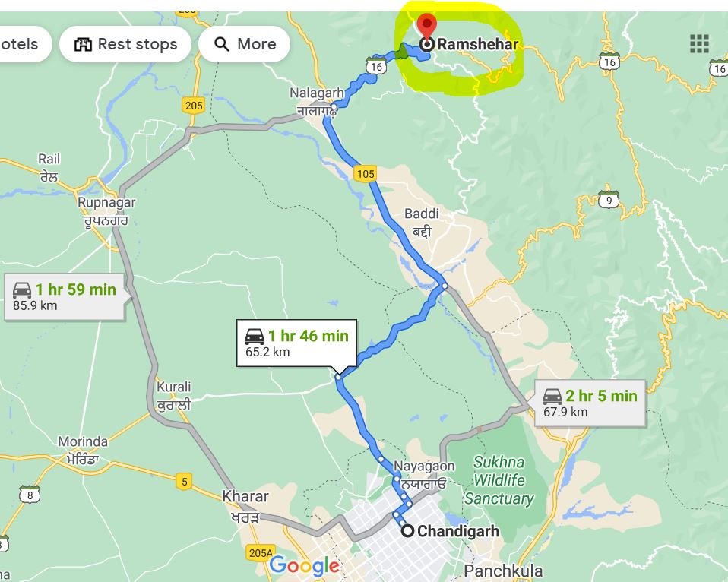Viewport: 728px width, 582px height.
Task: Open the Google apps grid icon
Action: click(699, 44)
